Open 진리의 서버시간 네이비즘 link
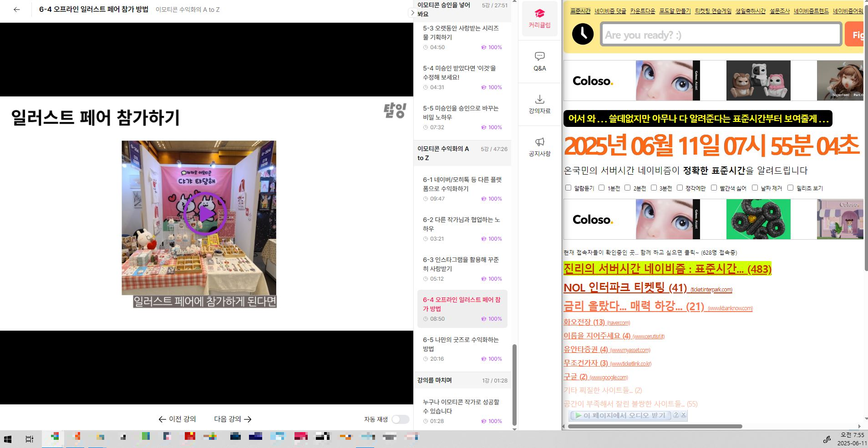The image size is (868, 448). (667, 268)
